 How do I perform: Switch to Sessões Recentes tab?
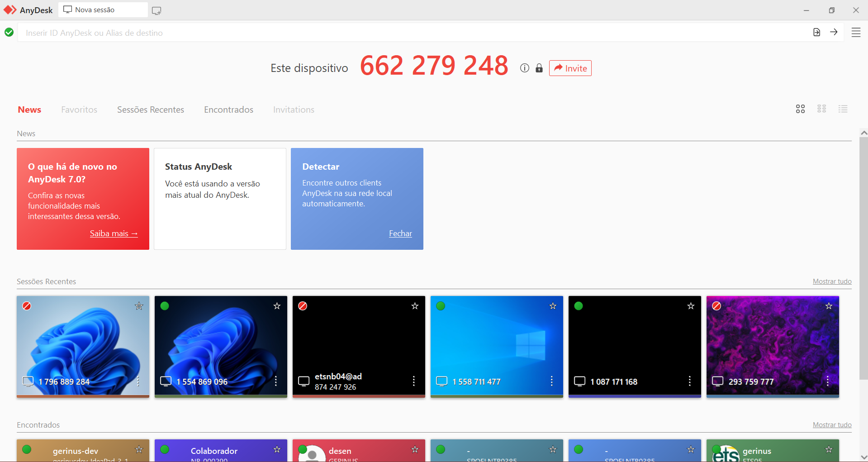[151, 110]
